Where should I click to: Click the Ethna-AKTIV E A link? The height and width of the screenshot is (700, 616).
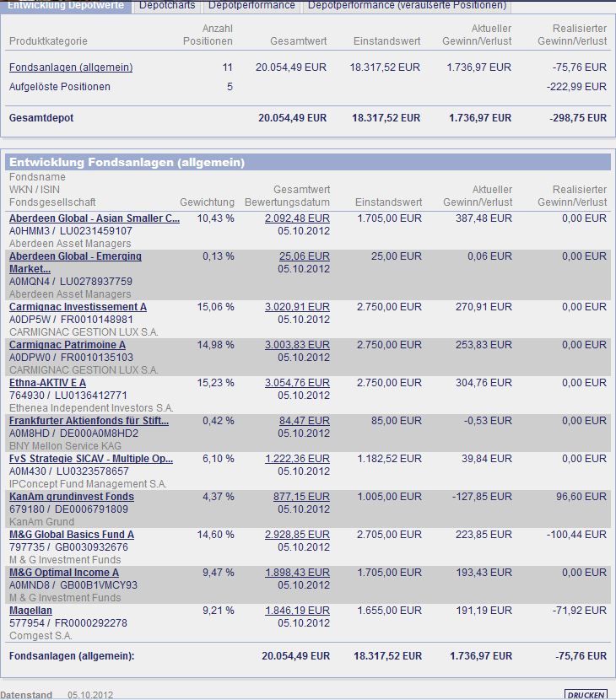pyautogui.click(x=47, y=383)
